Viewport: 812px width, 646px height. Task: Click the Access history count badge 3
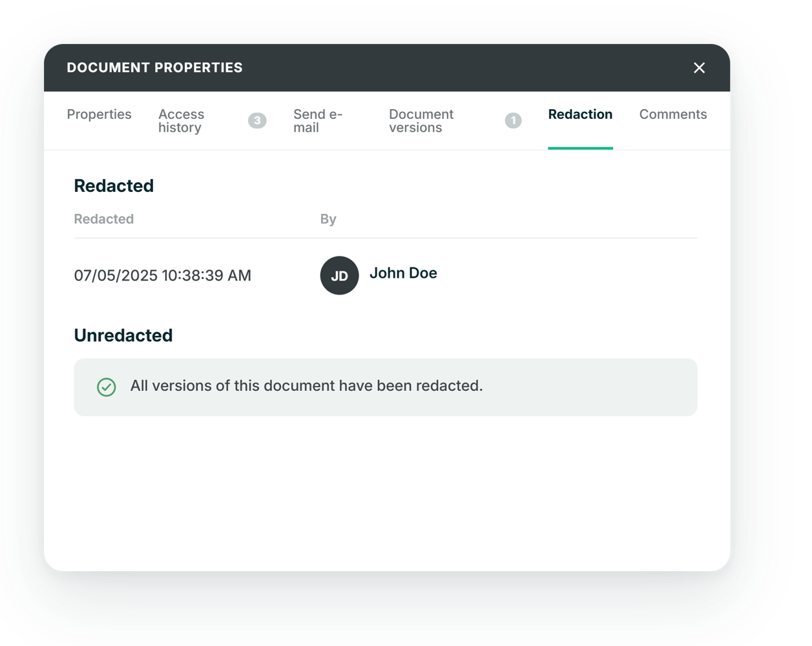pyautogui.click(x=257, y=121)
